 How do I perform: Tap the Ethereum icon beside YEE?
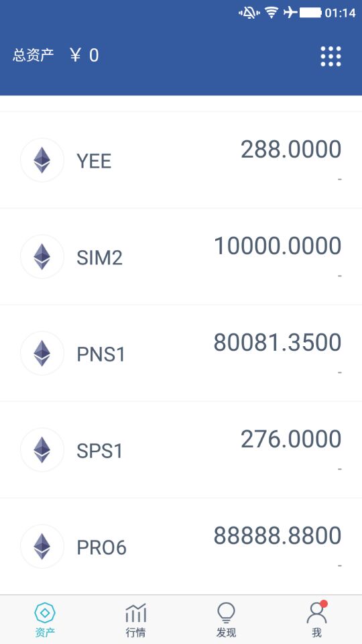[x=42, y=160]
